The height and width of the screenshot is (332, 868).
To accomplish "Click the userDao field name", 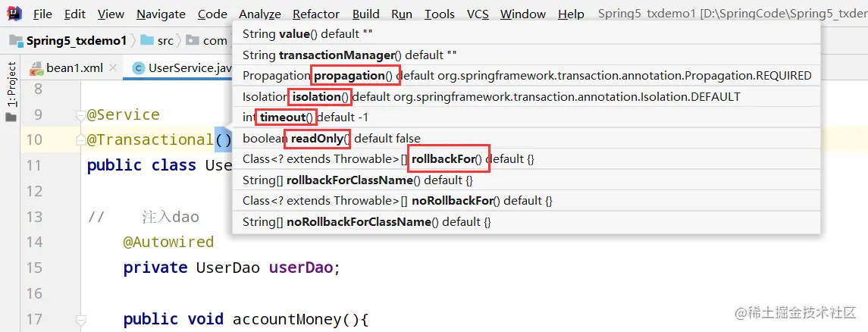I will pos(301,268).
